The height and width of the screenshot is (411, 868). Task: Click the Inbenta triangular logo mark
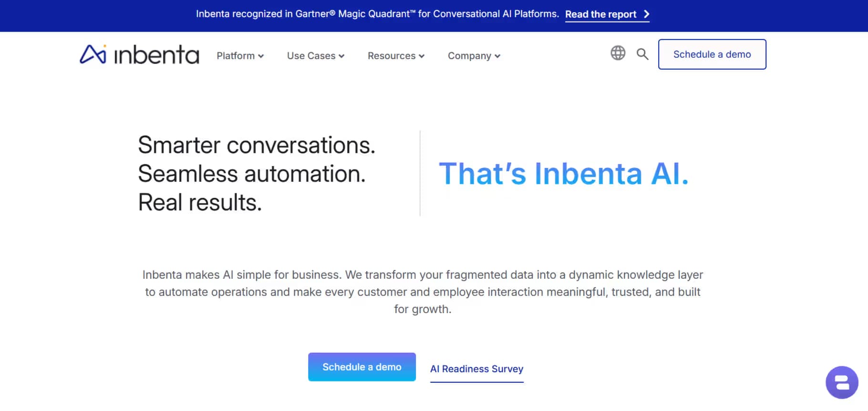[93, 54]
